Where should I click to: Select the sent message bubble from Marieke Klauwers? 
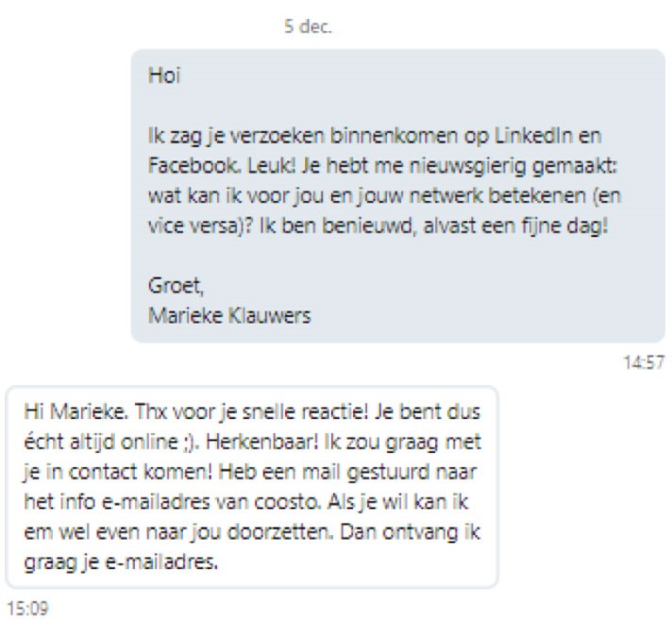[x=397, y=196]
